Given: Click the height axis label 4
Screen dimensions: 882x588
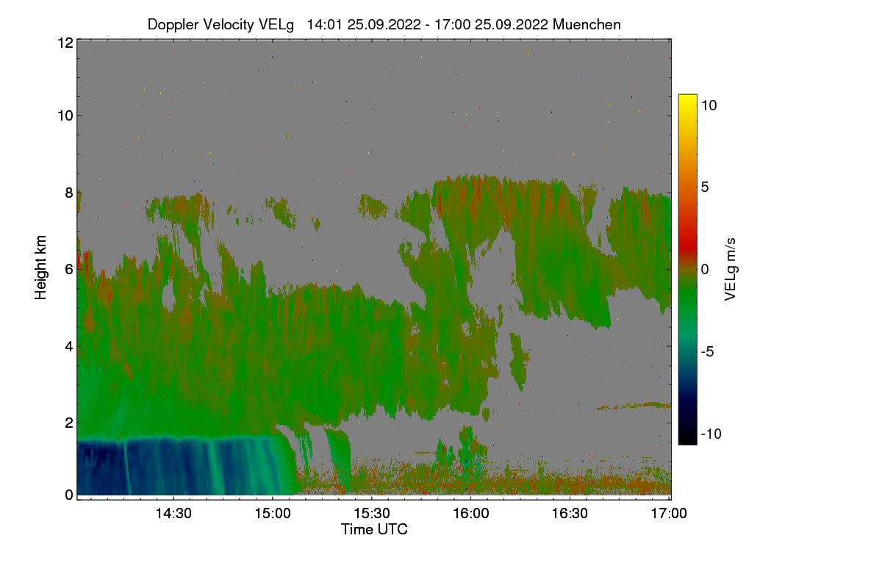Looking at the screenshot, I should point(69,345).
